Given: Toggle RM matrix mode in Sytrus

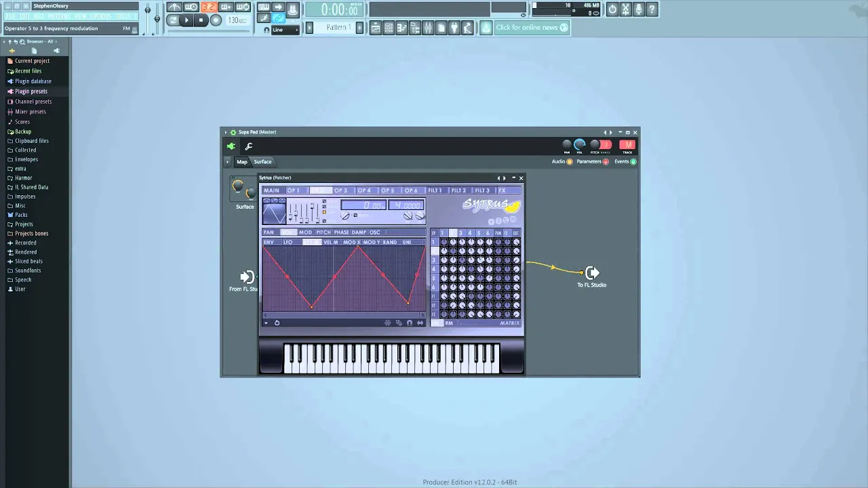Looking at the screenshot, I should click(x=449, y=323).
